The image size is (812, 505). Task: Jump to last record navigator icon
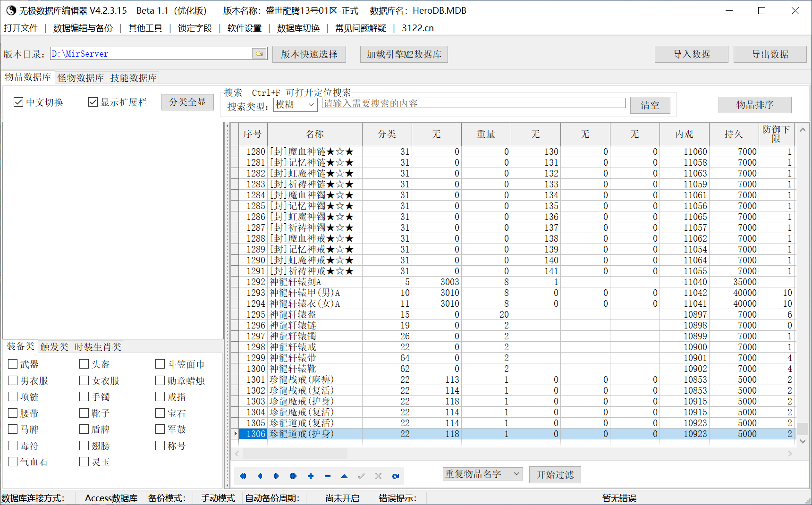pos(294,476)
